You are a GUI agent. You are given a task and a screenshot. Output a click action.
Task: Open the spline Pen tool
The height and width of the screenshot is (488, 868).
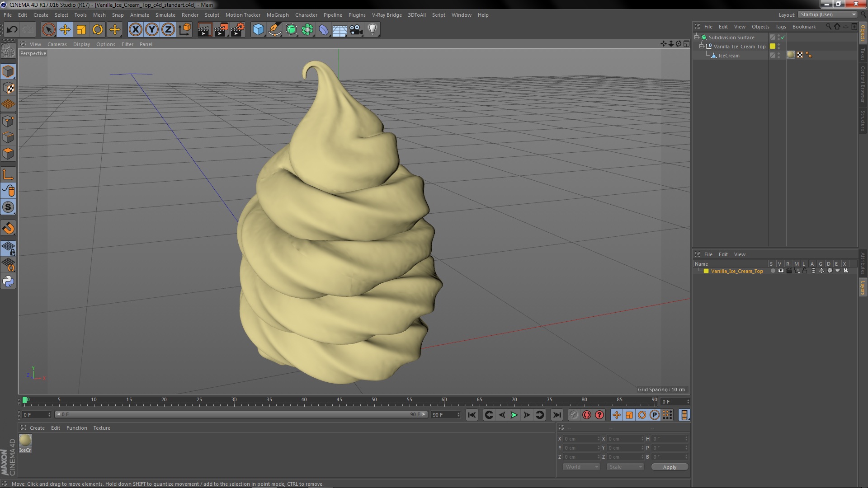[x=274, y=30]
